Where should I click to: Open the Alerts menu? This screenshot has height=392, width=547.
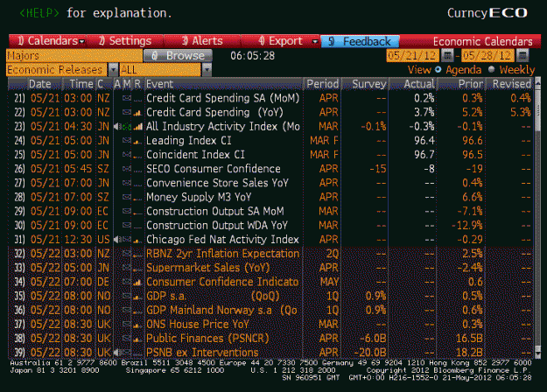(x=202, y=41)
